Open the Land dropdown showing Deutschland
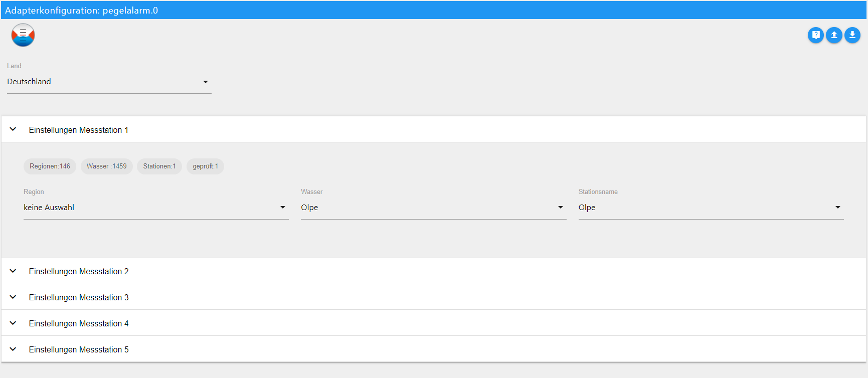Viewport: 868px width, 378px height. 109,82
